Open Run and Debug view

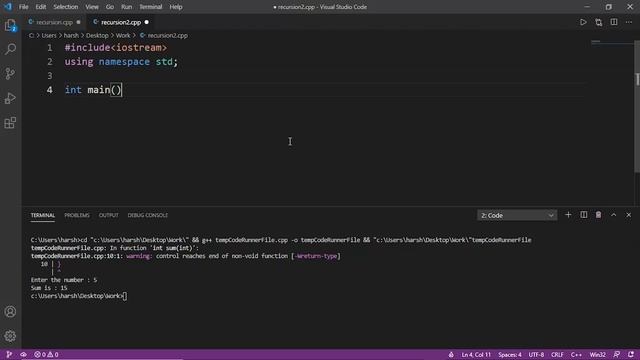pos(10,98)
